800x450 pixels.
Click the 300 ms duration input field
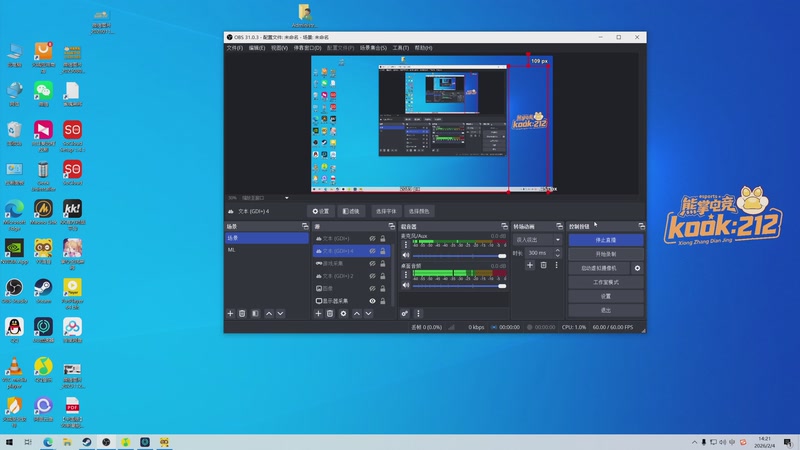(x=539, y=253)
